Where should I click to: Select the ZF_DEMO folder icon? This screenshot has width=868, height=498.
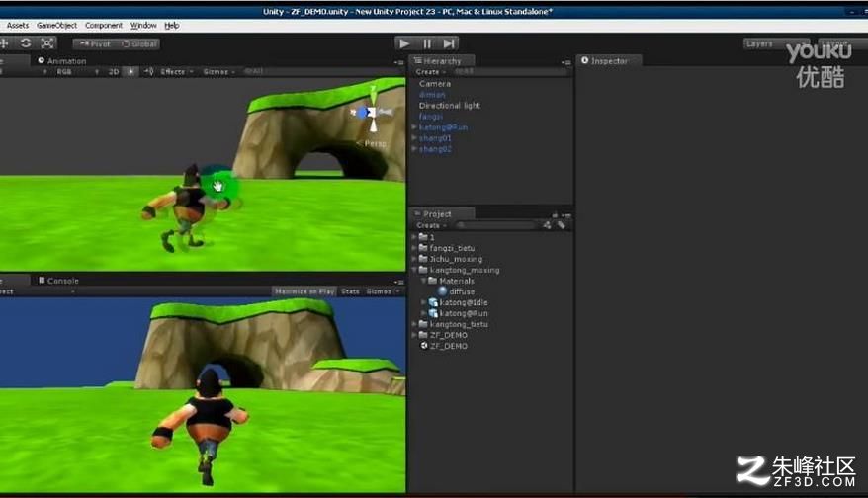423,335
